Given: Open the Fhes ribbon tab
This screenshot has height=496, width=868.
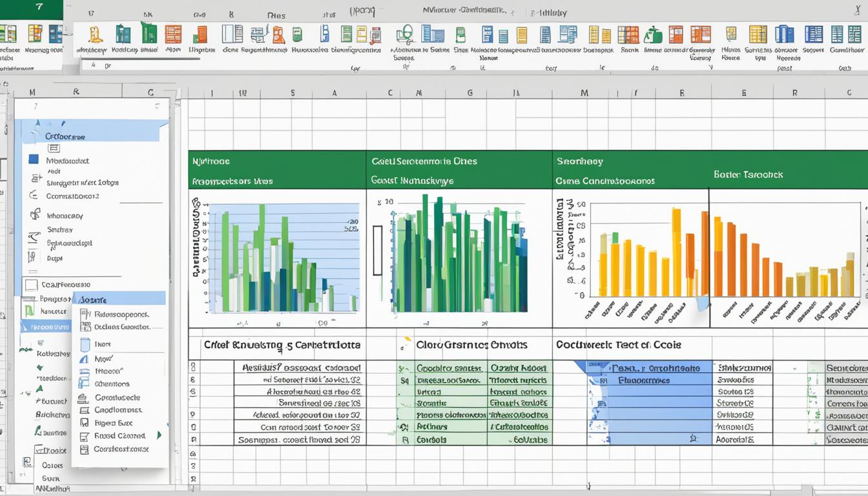Looking at the screenshot, I should coord(276,14).
